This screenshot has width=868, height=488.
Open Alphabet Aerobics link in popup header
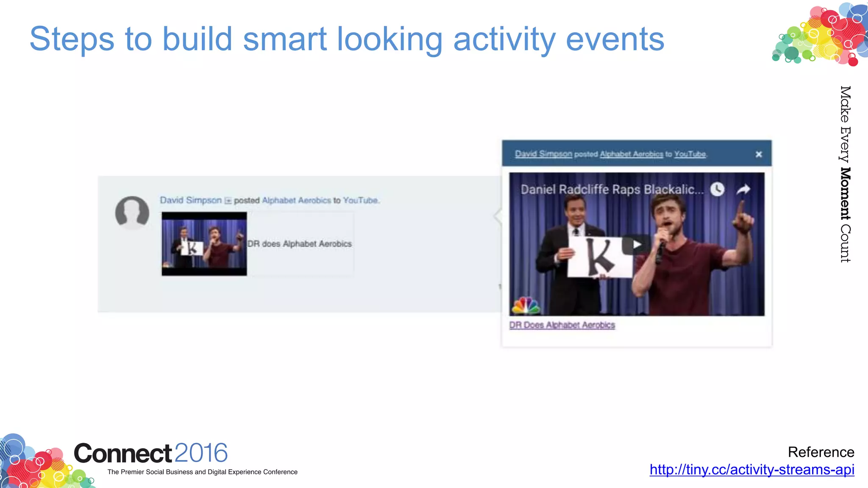tap(632, 154)
